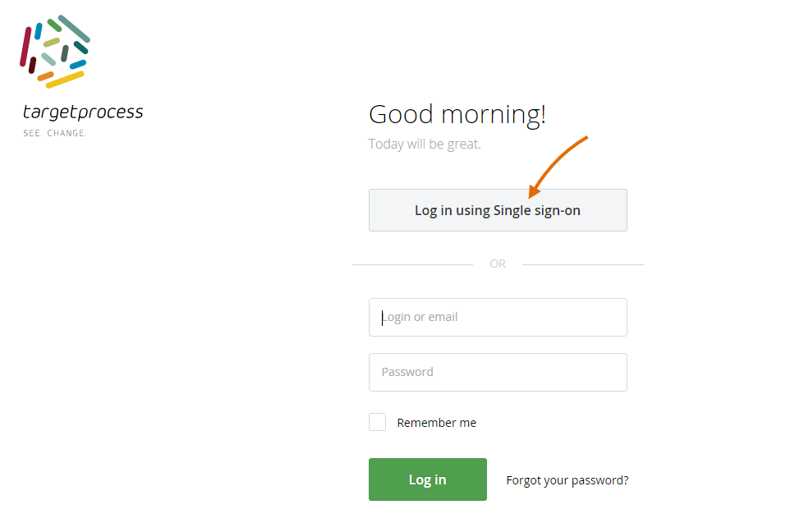Click the Remember me label text
The height and width of the screenshot is (532, 804).
[437, 422]
